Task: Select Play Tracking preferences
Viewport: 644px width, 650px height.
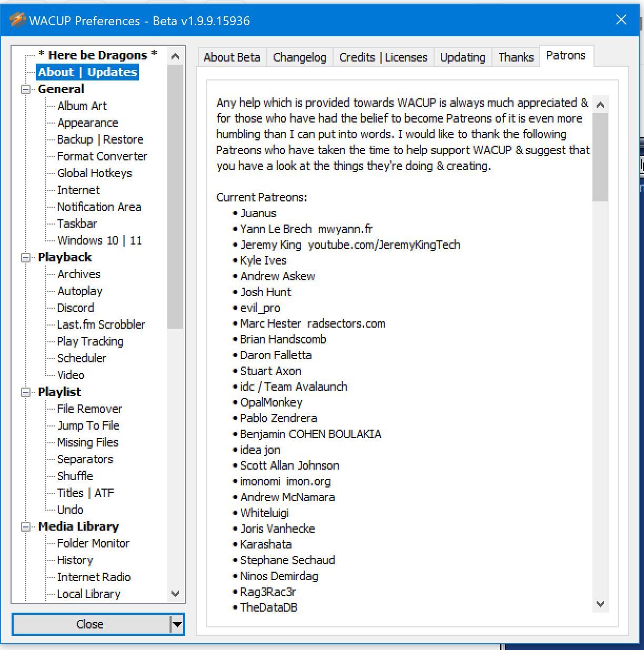Action: tap(90, 341)
